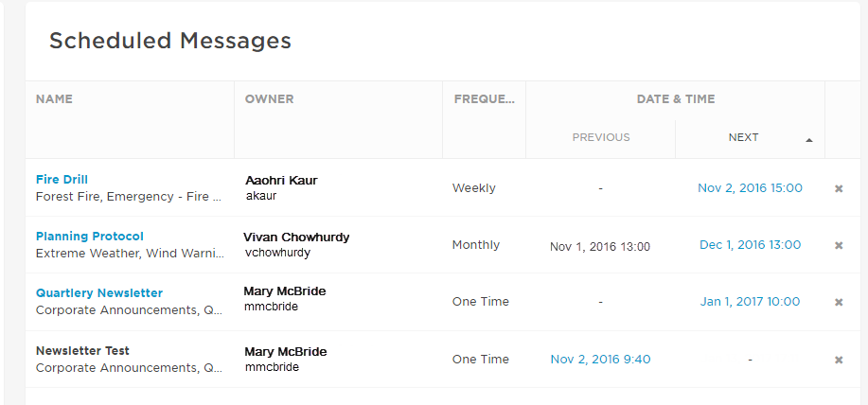Select the Jan 1, 2017 10:00 link

pyautogui.click(x=750, y=302)
